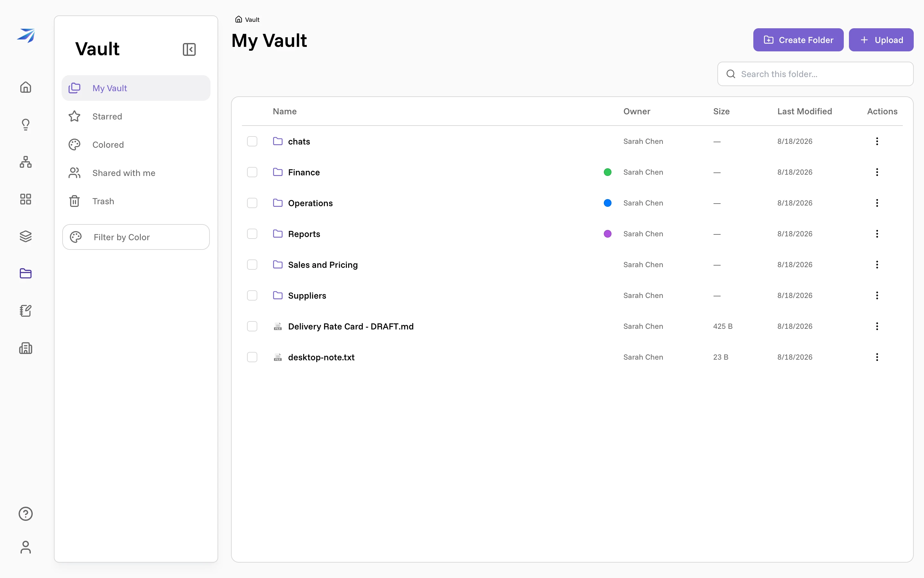Go to Colored items
This screenshot has width=924, height=578.
(136, 144)
